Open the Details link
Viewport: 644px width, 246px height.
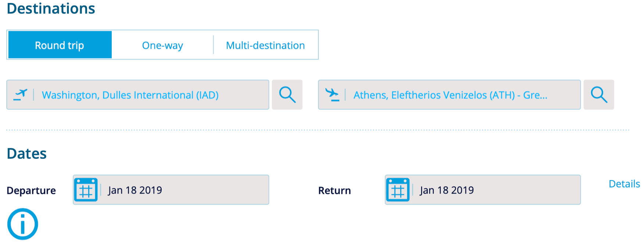pos(624,184)
